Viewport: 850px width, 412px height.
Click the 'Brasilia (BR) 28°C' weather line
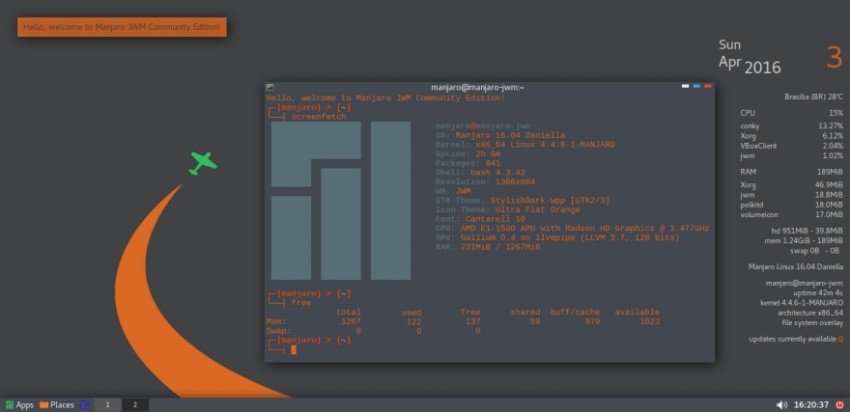(814, 97)
